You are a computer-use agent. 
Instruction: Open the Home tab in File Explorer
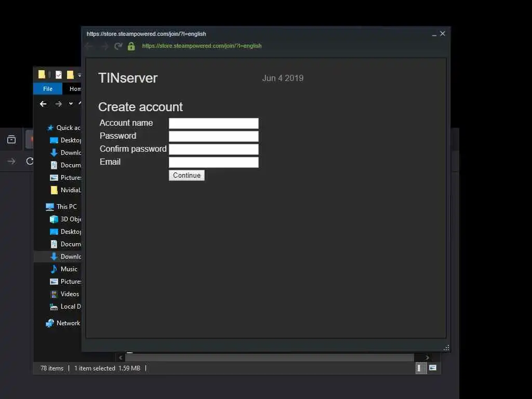pyautogui.click(x=75, y=88)
